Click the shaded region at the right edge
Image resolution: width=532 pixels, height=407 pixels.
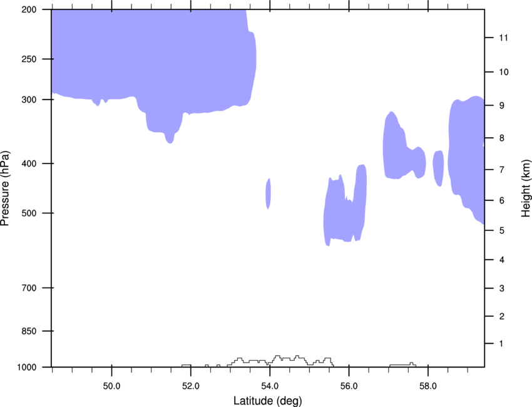468,150
